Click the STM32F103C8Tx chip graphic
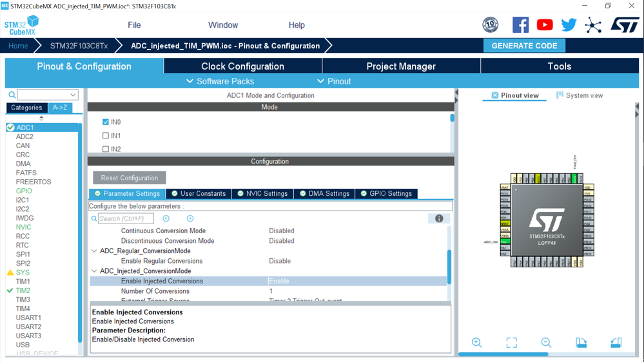This screenshot has width=644, height=362. pyautogui.click(x=547, y=220)
